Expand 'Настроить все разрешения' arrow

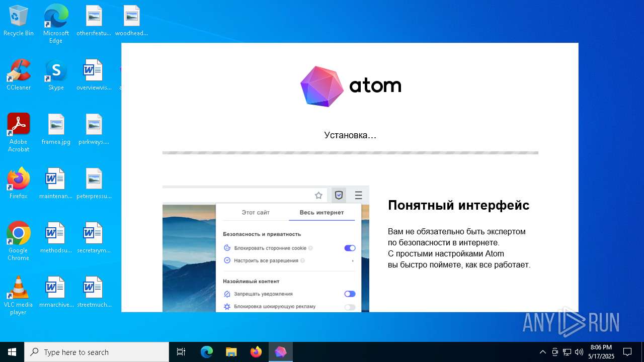[353, 260]
